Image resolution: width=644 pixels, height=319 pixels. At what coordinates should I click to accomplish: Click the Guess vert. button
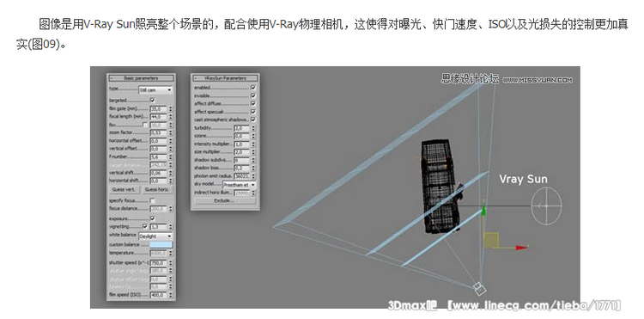[125, 190]
